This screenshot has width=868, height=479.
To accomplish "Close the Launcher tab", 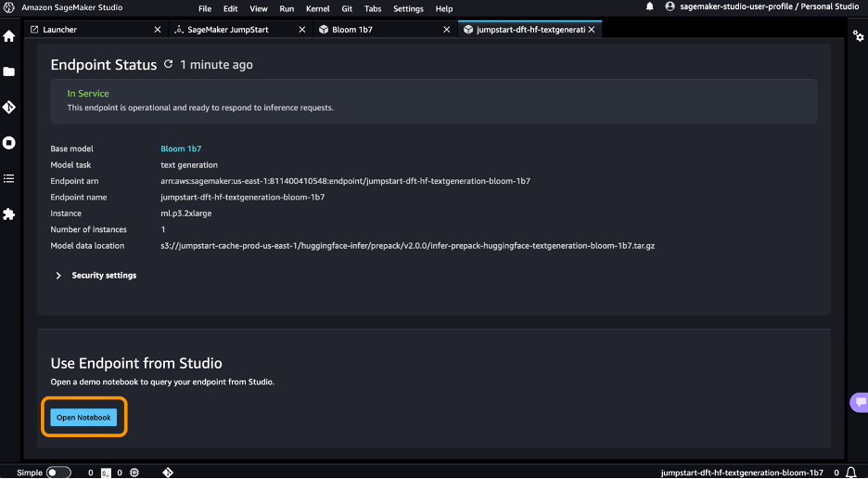I will coord(158,30).
